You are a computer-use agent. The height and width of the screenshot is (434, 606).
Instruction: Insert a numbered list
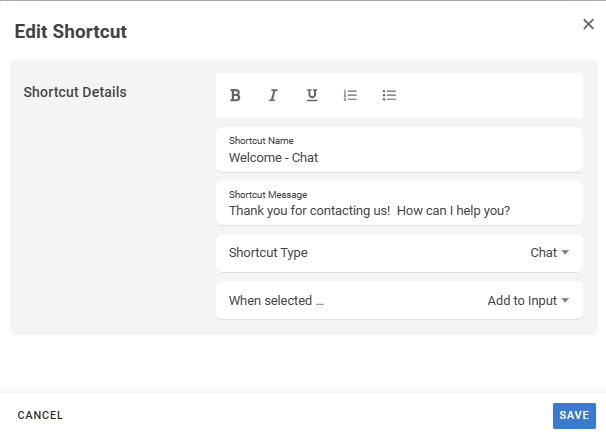[350, 95]
